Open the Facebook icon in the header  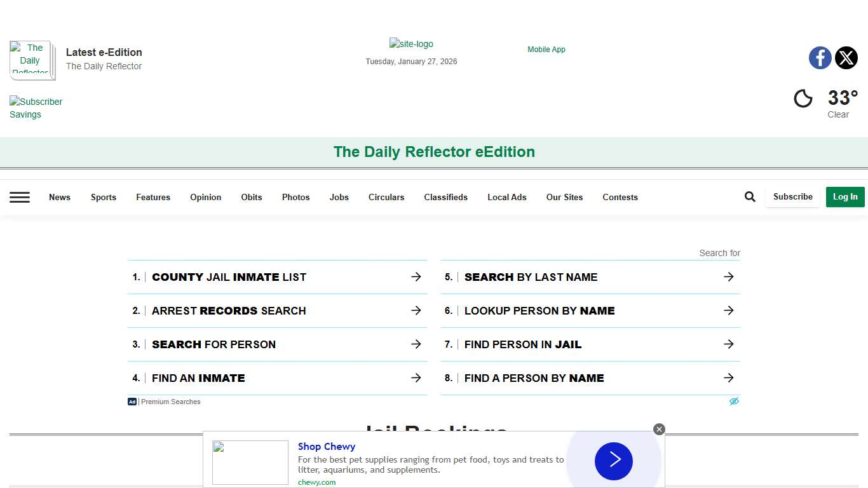click(820, 58)
